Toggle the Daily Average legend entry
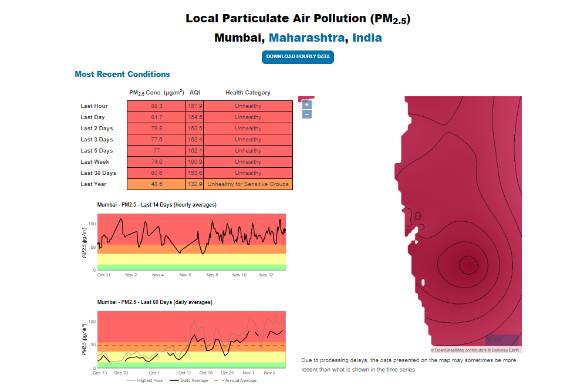 [188, 380]
